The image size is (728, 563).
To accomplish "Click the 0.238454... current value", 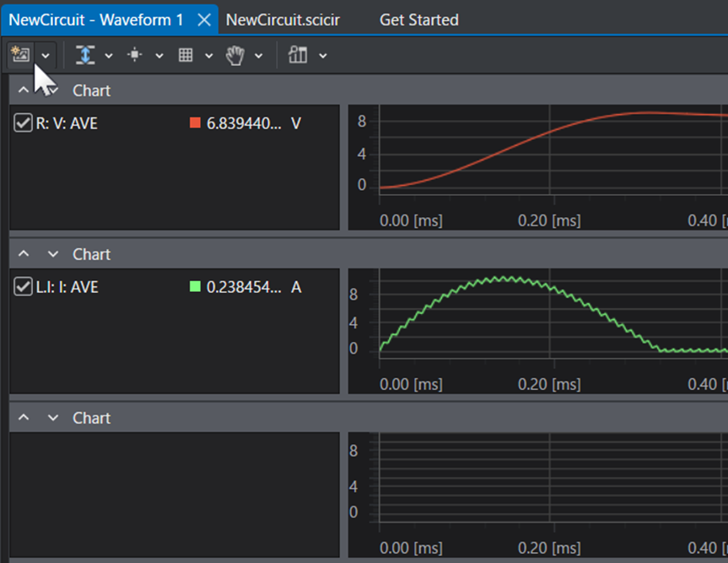I will [x=244, y=287].
